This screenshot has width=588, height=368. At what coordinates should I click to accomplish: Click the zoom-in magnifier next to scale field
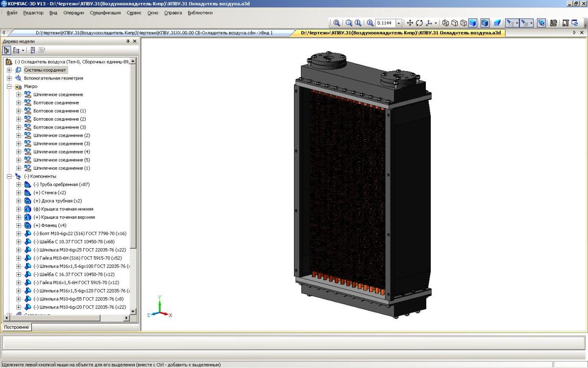point(370,23)
